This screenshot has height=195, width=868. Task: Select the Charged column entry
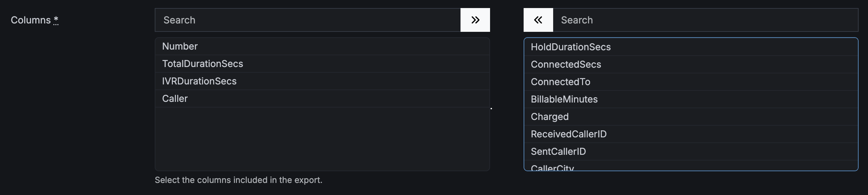tap(691, 117)
